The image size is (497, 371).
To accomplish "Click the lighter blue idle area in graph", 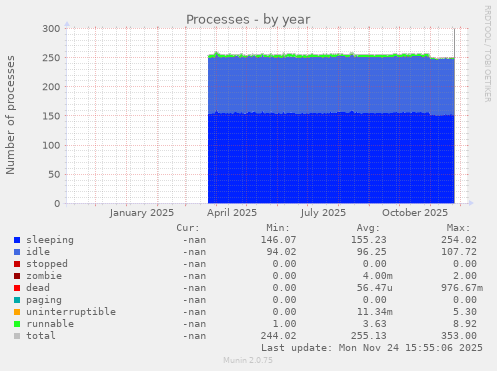I will tap(331, 85).
